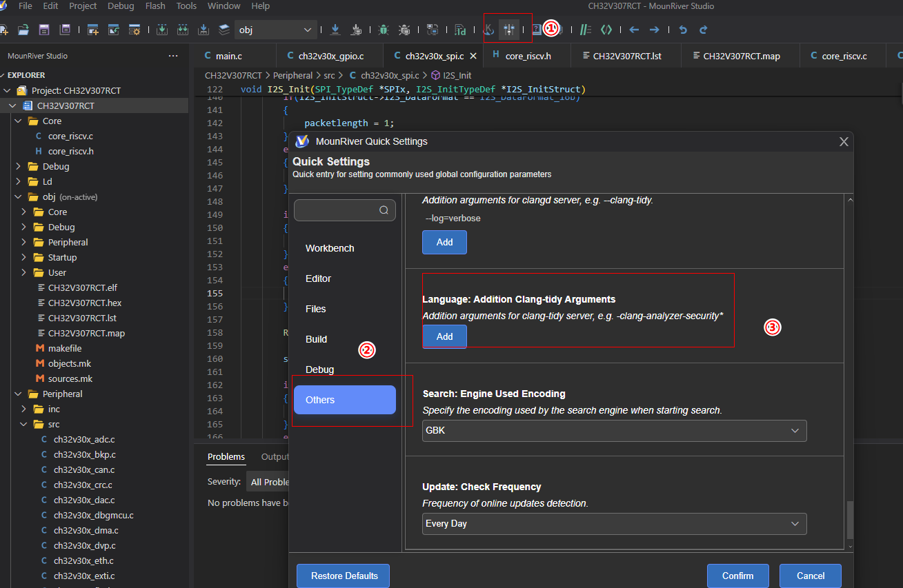Open the makefile in Explorer

[x=65, y=348]
